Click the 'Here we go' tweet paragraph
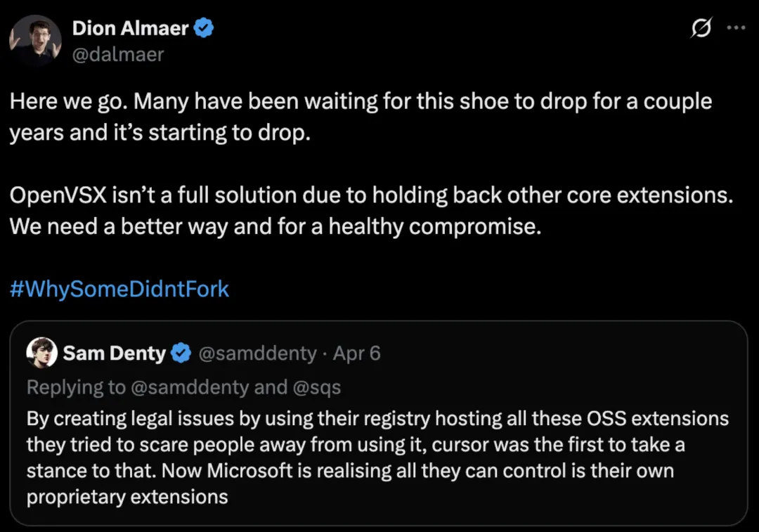The image size is (759, 532). coord(361,117)
